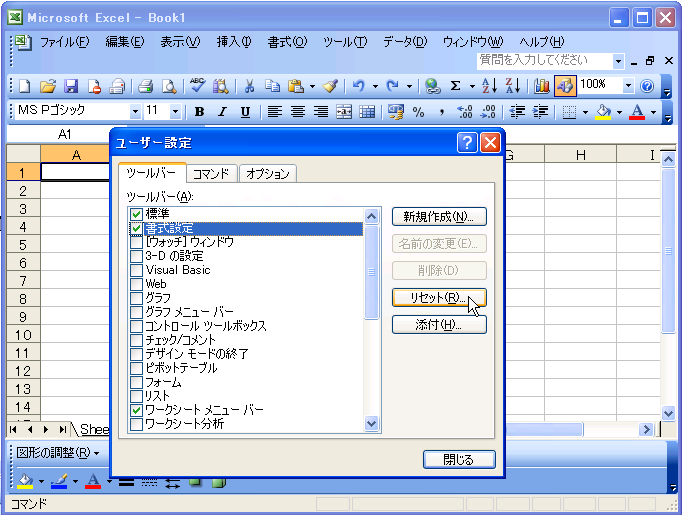Check the グラフ toolbar checkbox
682x515 pixels.
137,298
